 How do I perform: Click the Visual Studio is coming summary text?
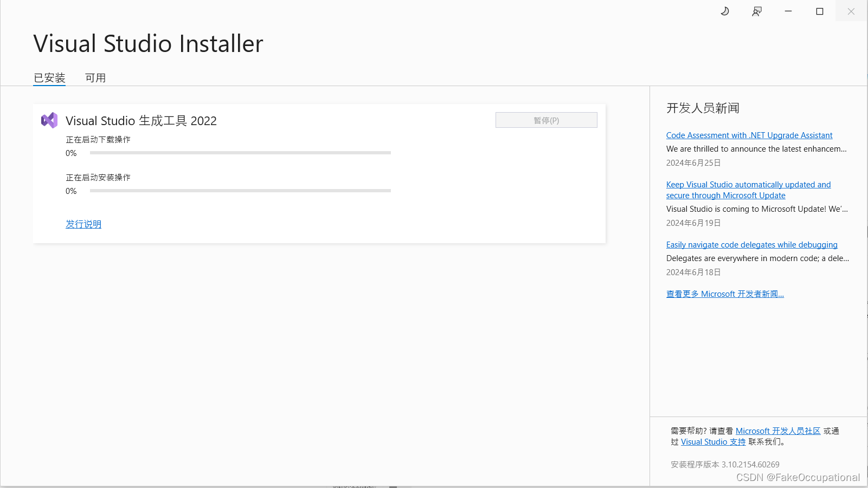tap(757, 209)
